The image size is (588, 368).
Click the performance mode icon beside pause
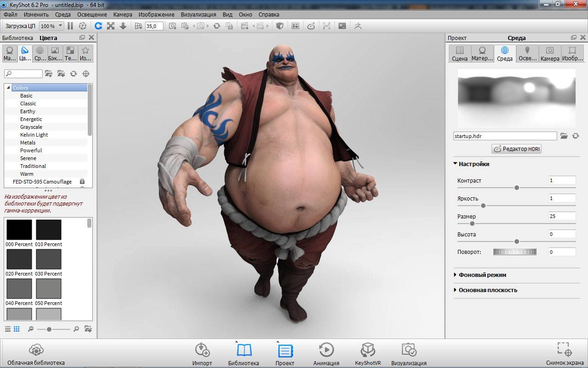[83, 26]
